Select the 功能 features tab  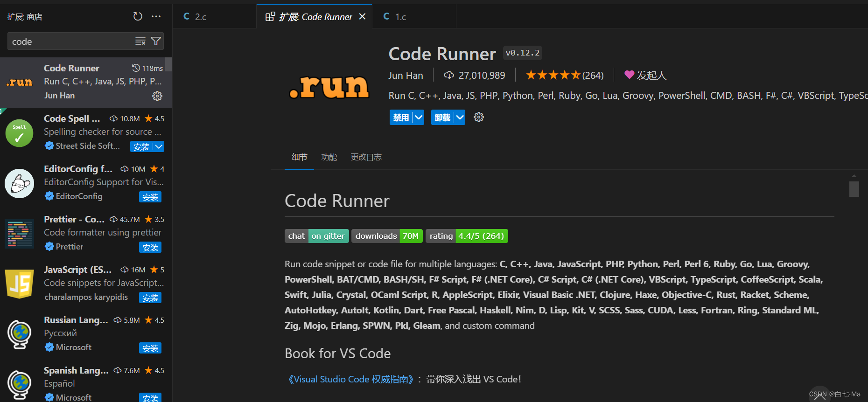tap(329, 157)
